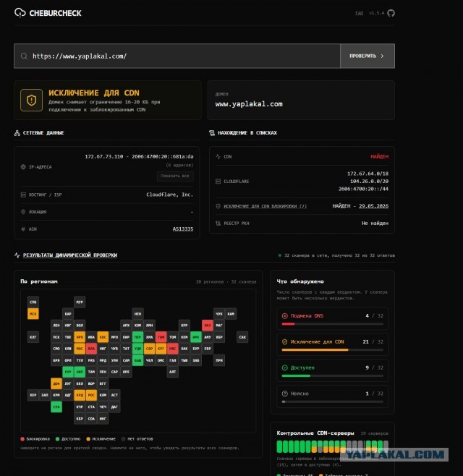Select the МУР region tile
This screenshot has width=463, height=476.
pos(80,302)
